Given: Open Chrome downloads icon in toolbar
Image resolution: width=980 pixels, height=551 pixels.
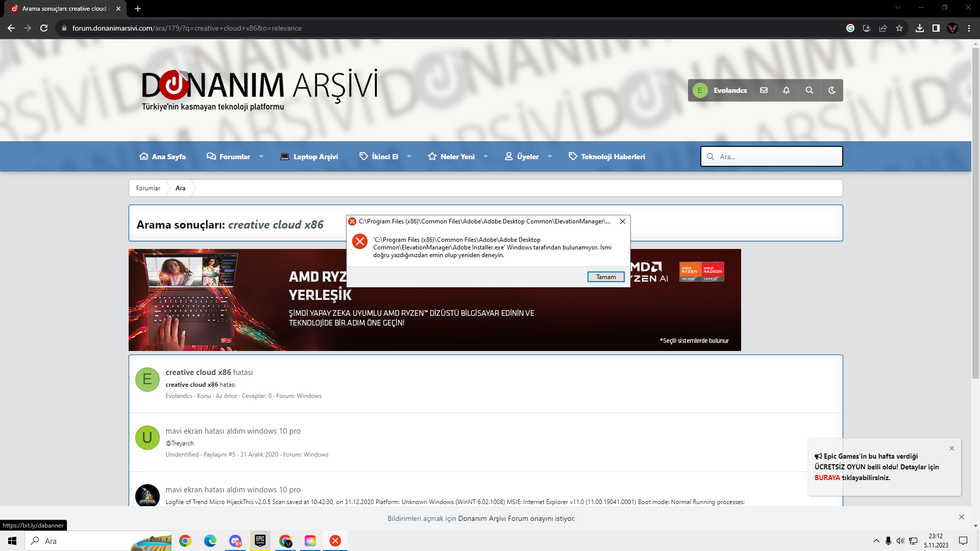Looking at the screenshot, I should 919,28.
